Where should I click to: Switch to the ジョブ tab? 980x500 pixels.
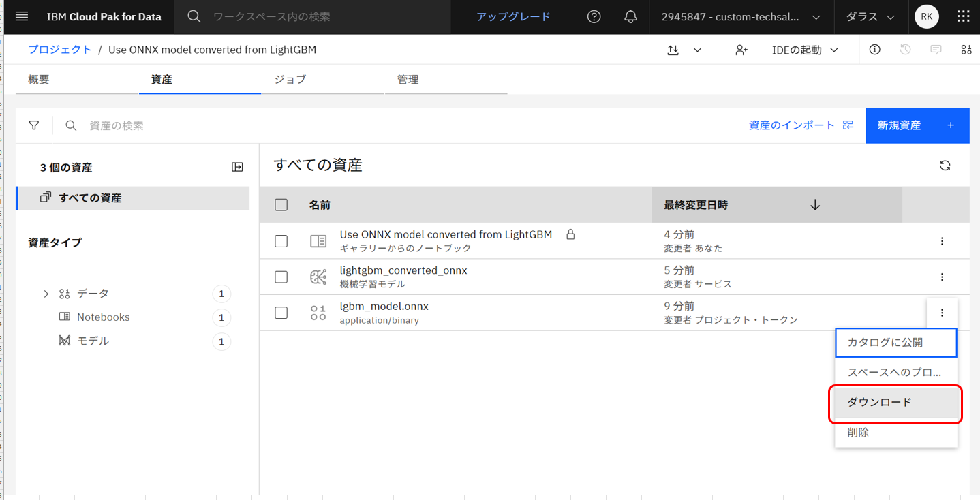click(290, 79)
